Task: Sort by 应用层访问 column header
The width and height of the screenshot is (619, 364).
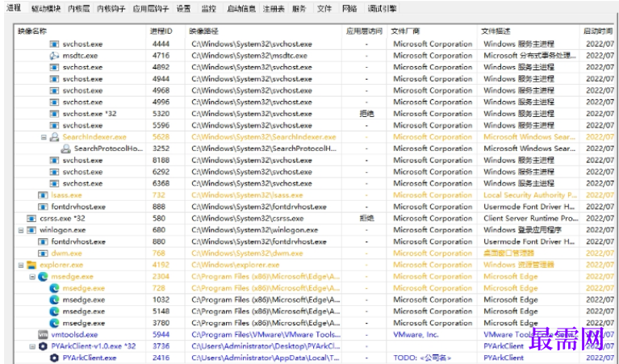Action: point(364,31)
